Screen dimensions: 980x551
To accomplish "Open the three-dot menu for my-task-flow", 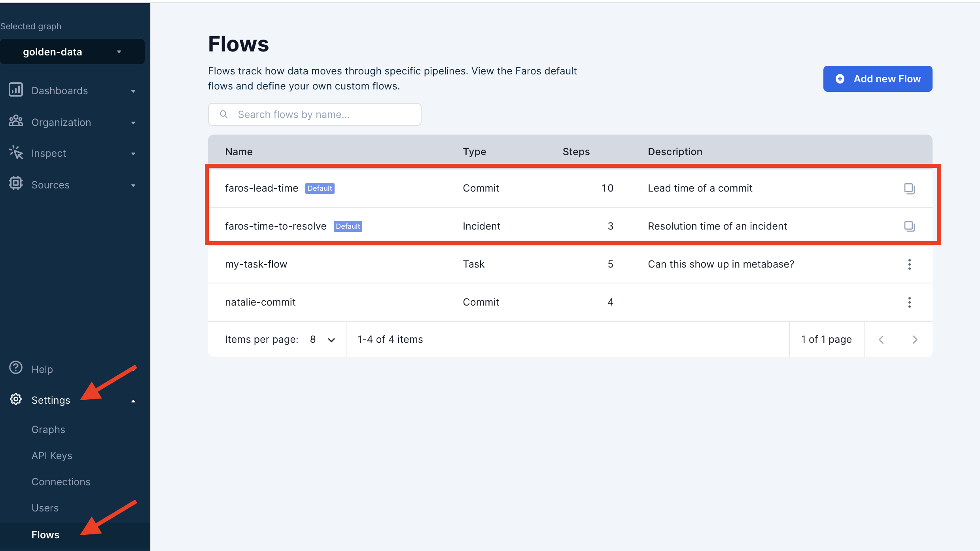I will point(909,264).
